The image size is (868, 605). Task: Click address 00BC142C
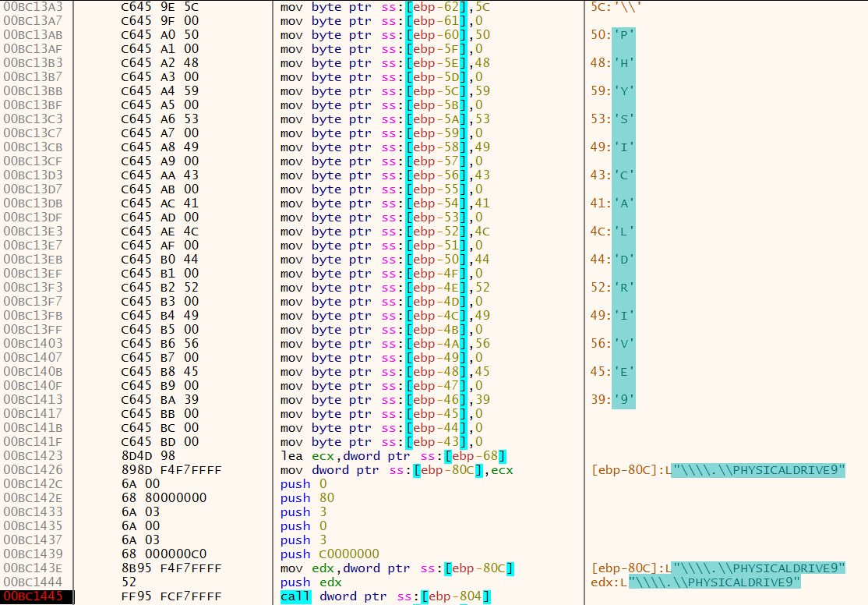(x=34, y=483)
